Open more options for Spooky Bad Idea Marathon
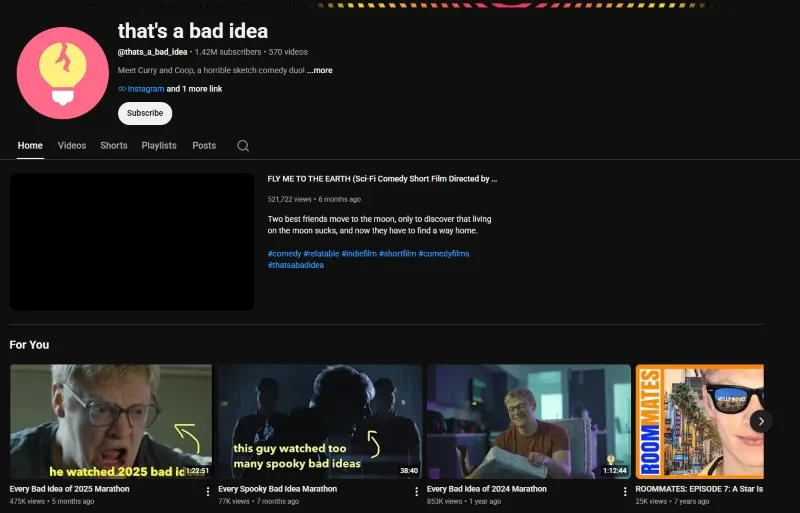Viewport: 800px width, 513px height. point(416,491)
